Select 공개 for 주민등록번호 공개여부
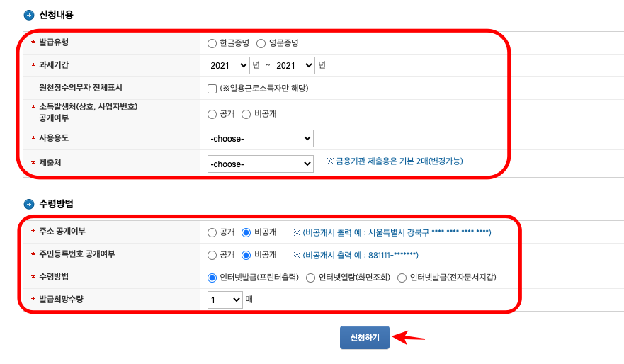624x364 pixels. (212, 256)
